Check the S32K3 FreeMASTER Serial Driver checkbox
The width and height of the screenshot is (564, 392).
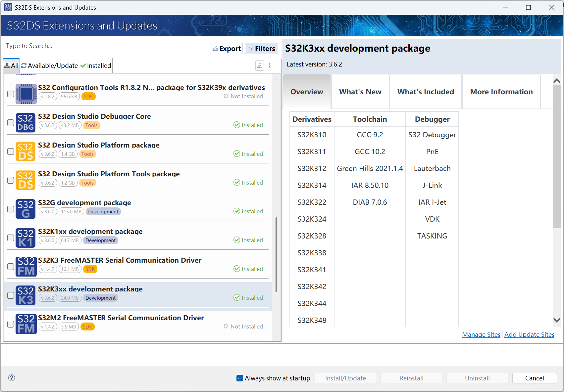pos(11,267)
